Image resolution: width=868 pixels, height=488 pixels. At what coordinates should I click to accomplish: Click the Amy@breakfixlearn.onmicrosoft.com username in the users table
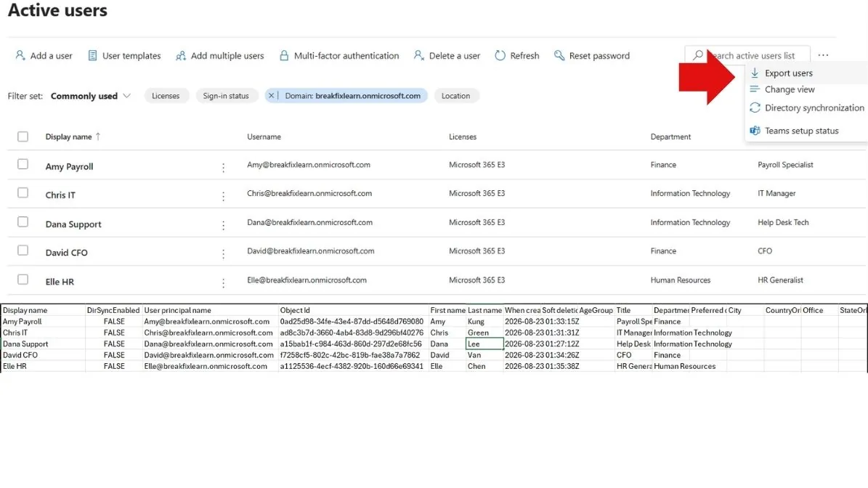coord(308,165)
